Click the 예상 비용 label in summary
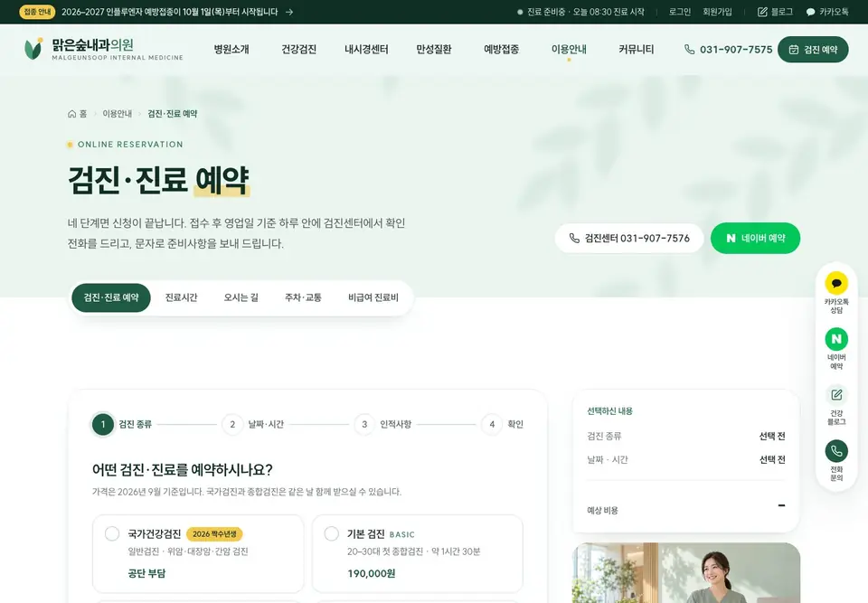Image resolution: width=868 pixels, height=603 pixels. click(x=602, y=510)
